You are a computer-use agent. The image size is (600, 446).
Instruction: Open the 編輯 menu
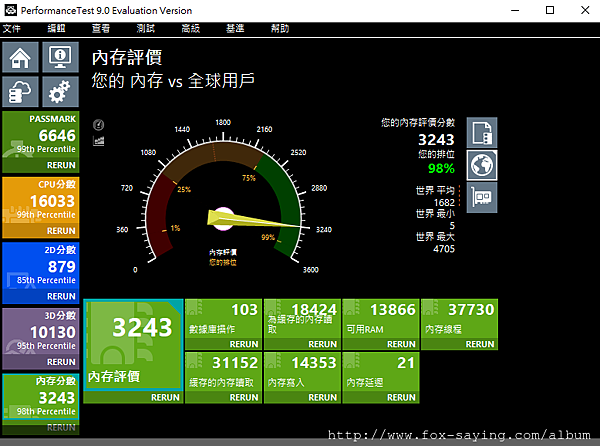point(56,29)
